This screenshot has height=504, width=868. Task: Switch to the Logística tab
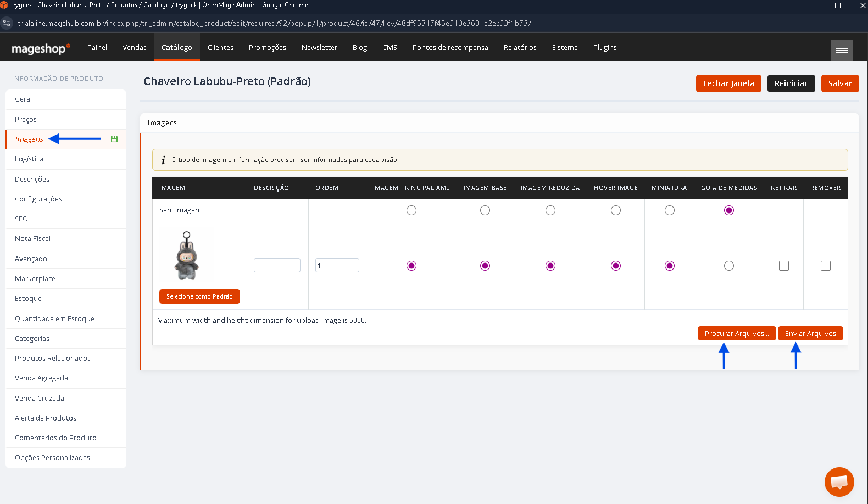(66, 159)
